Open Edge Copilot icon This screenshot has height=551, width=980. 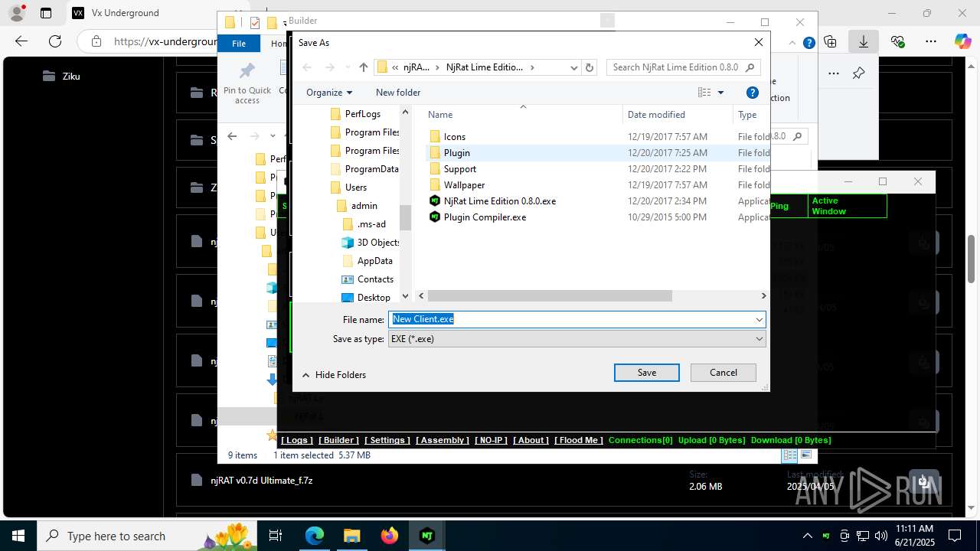tap(962, 41)
